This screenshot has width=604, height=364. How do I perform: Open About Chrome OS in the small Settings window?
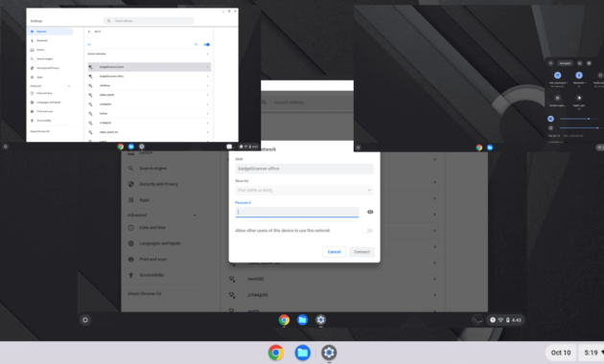(39, 131)
